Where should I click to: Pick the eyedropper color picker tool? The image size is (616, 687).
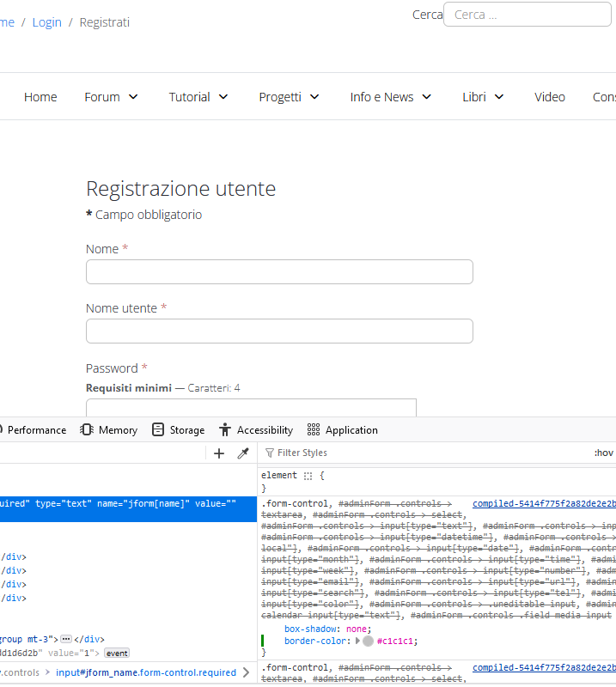click(243, 453)
